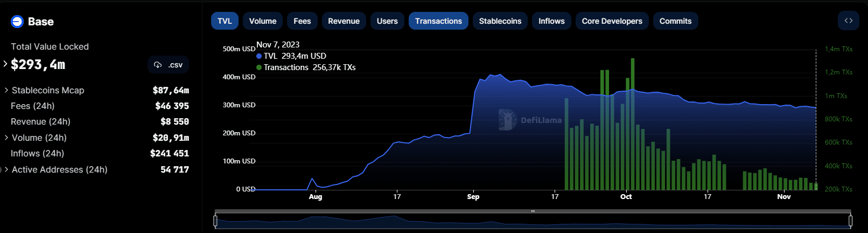Disable the Transactions chart series
Screen dimensions: 868x233
coord(438,21)
